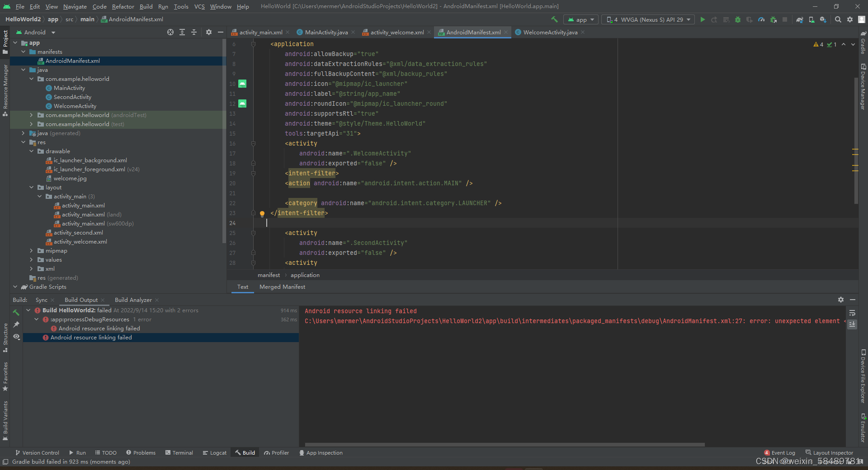868x470 pixels.
Task: Open the Profile app gauge icon
Action: point(761,19)
